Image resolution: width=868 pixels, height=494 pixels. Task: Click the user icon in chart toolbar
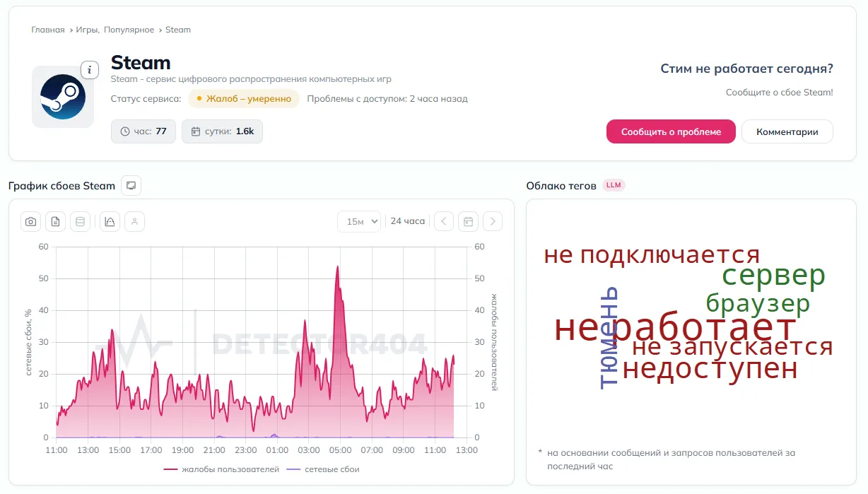point(134,221)
